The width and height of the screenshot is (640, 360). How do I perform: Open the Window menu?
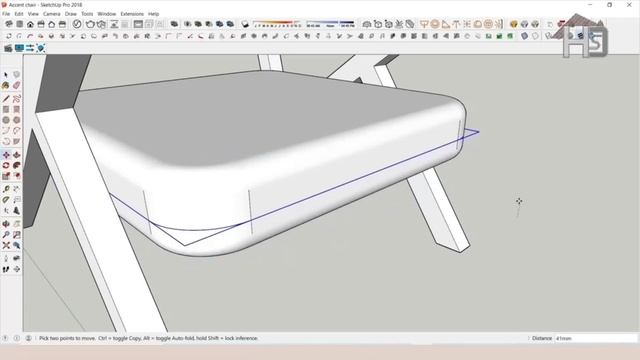tap(107, 14)
